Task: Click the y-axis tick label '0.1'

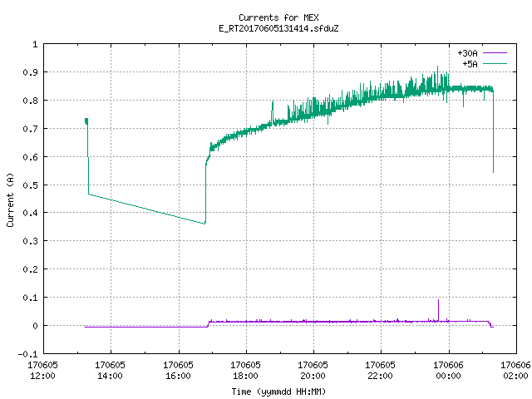Action: click(x=30, y=298)
